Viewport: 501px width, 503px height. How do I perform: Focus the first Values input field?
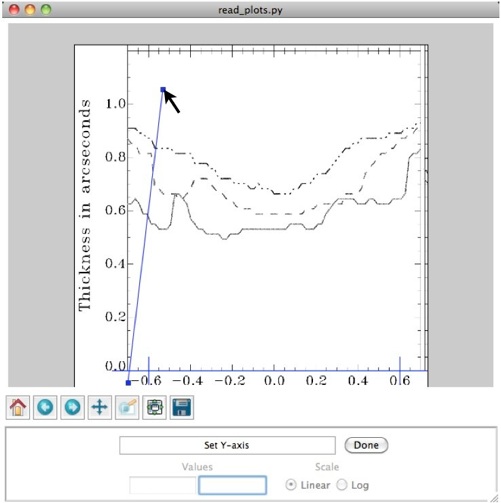pos(163,485)
